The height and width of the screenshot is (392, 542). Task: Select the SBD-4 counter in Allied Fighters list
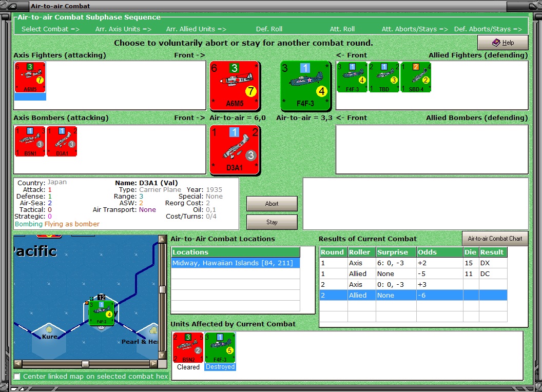point(416,77)
